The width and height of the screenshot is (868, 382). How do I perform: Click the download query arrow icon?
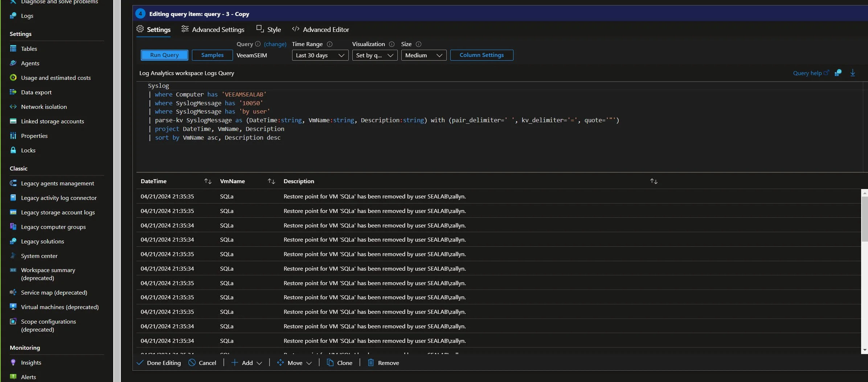pyautogui.click(x=853, y=73)
